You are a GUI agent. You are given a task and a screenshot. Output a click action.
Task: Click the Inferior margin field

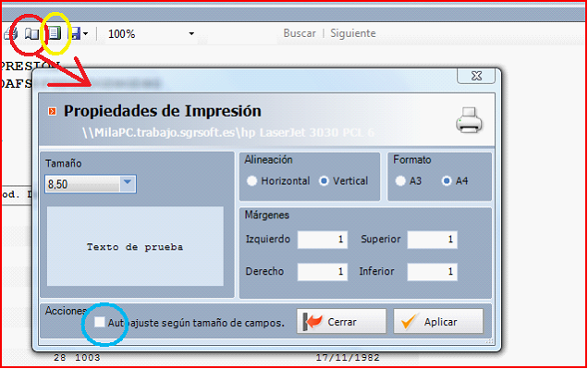[433, 272]
